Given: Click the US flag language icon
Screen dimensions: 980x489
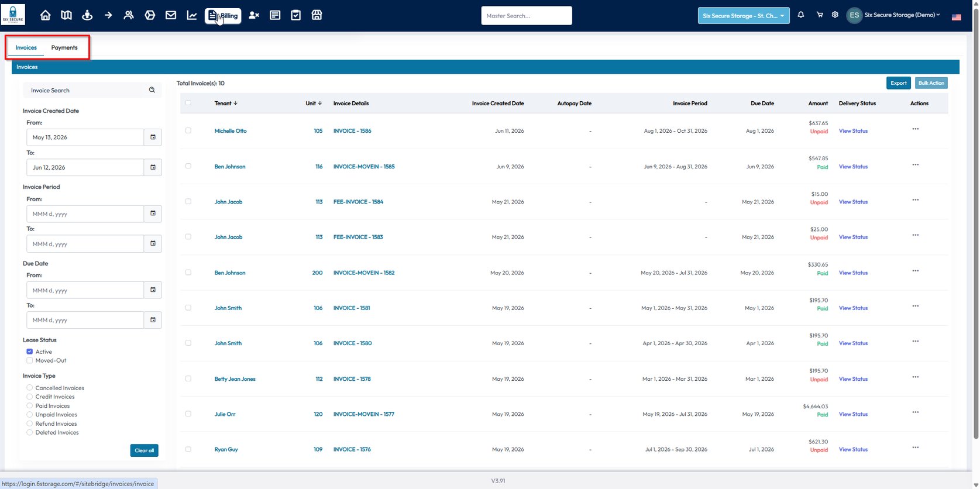Looking at the screenshot, I should pos(957,17).
